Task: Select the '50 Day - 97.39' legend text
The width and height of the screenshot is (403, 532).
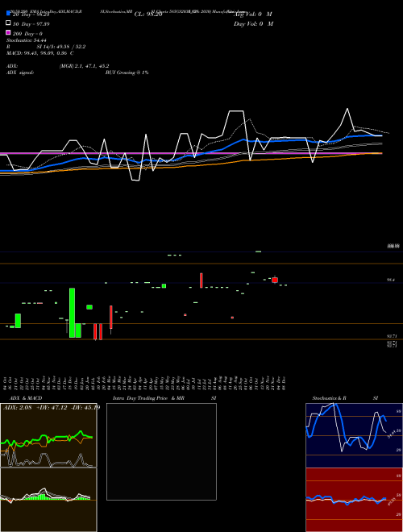Action: point(31,24)
